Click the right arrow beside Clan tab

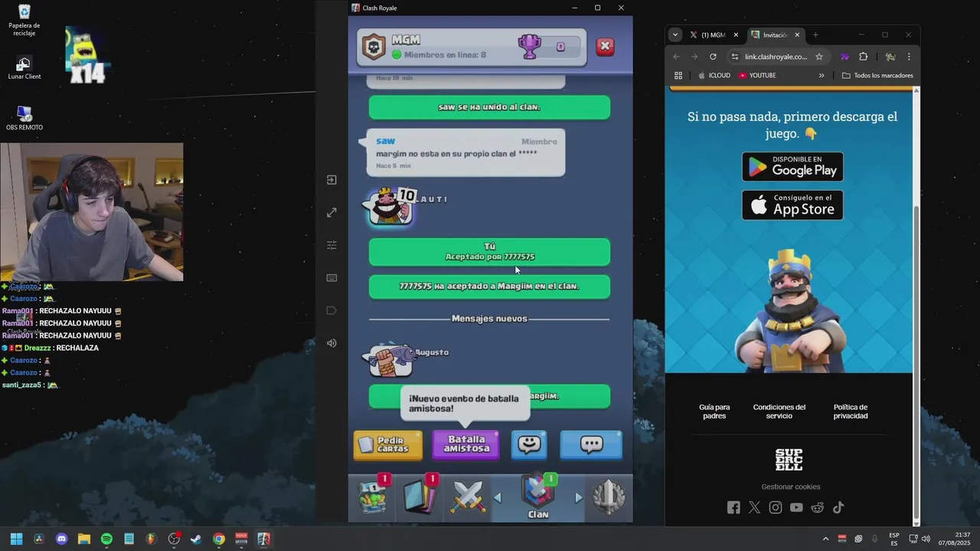coord(578,498)
